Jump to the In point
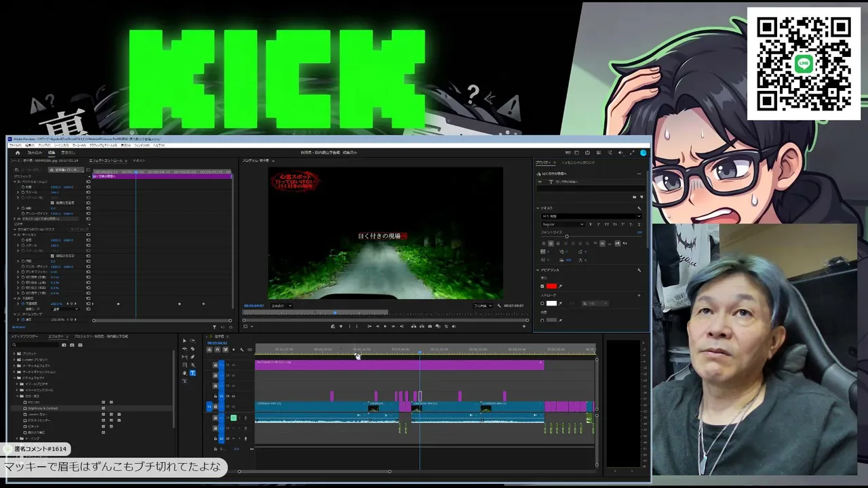Viewport: 868px width, 488px height. 369,326
